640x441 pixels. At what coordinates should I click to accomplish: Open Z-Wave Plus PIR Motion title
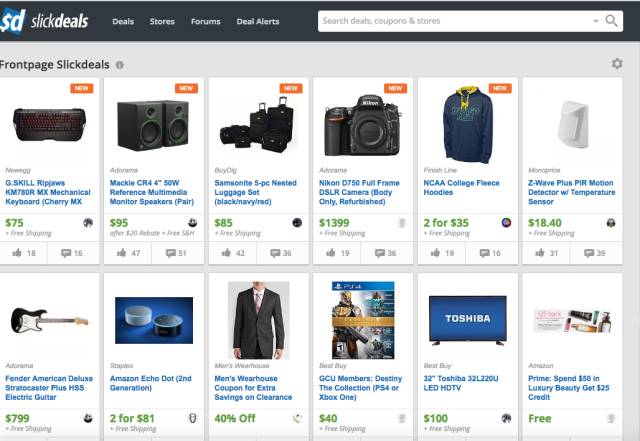click(x=571, y=192)
